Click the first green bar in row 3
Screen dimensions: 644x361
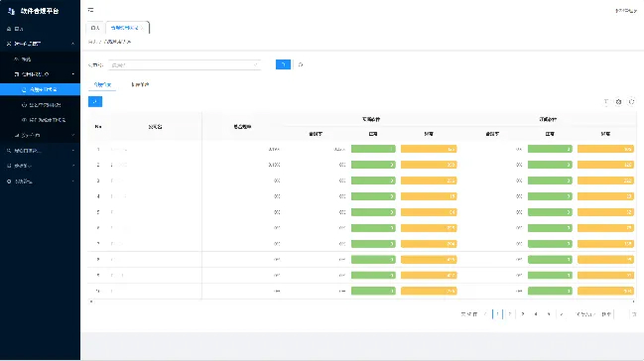click(373, 180)
